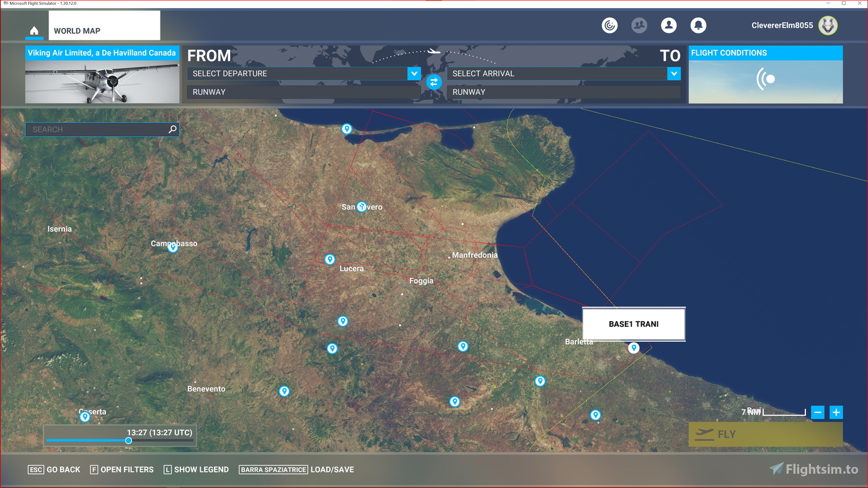The width and height of the screenshot is (868, 488).
Task: Swap departure and arrival with the arrows icon
Action: [433, 82]
